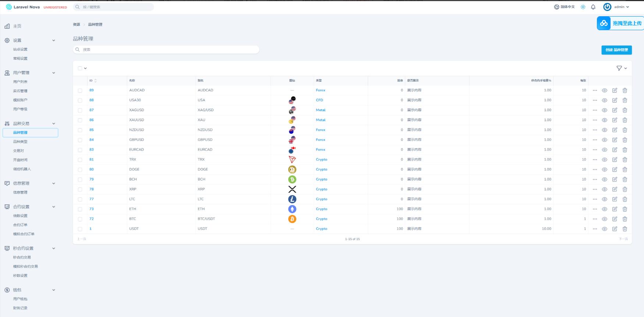The width and height of the screenshot is (644, 317).
Task: Open the three-dot actions menu for XAUUSD
Action: click(x=595, y=120)
